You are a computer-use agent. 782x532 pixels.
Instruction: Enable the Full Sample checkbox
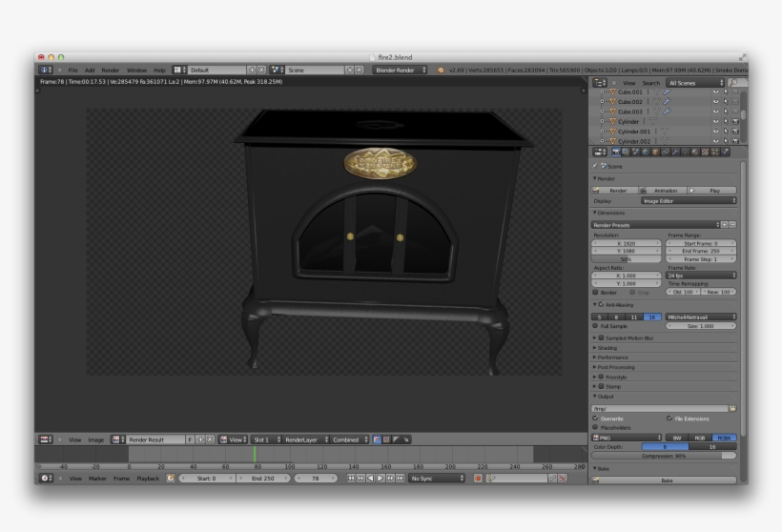click(x=595, y=325)
